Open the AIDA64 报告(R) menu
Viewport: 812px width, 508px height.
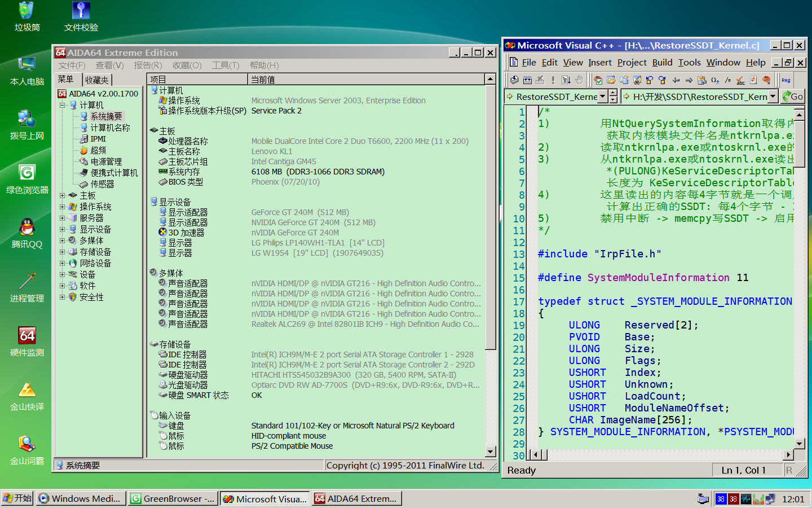pyautogui.click(x=147, y=65)
